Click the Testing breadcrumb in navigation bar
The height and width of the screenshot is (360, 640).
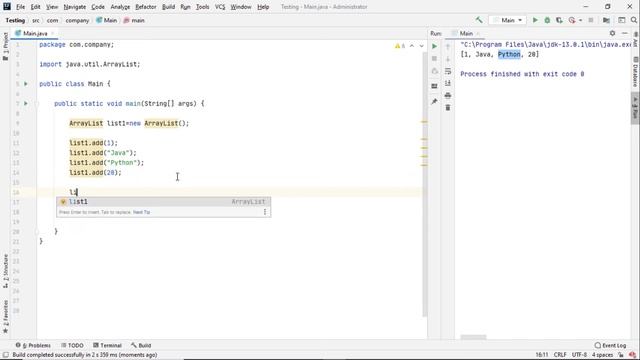click(15, 20)
